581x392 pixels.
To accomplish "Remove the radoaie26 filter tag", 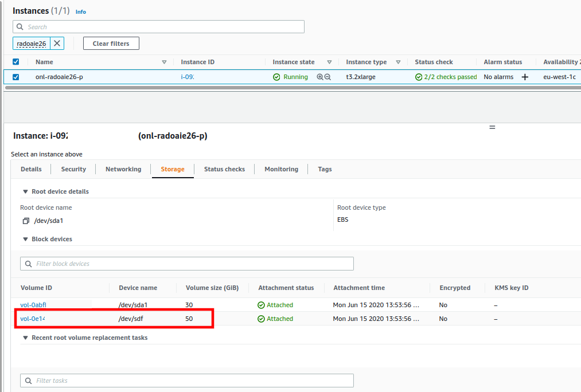I will coord(56,43).
